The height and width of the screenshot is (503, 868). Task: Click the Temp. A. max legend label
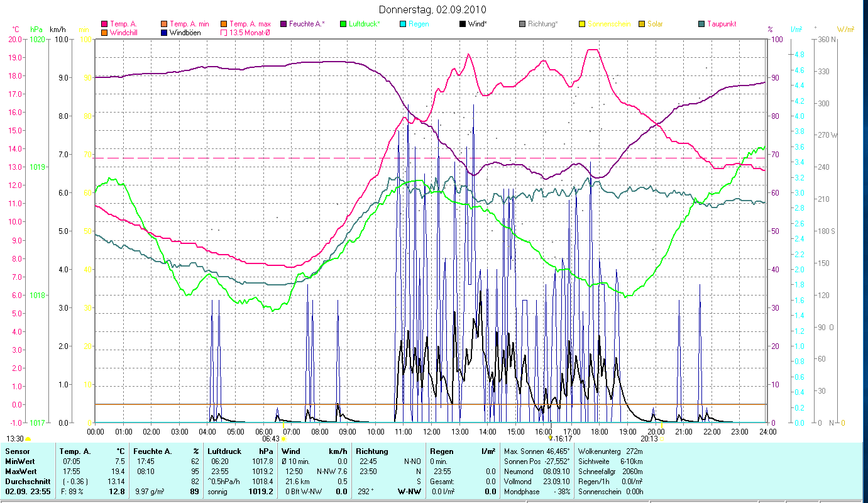coord(250,24)
